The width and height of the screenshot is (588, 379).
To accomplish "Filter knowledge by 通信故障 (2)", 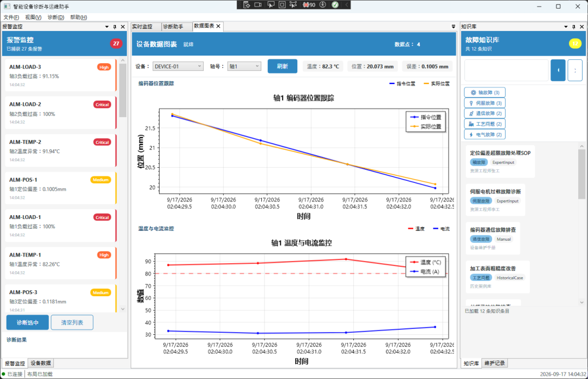I will pyautogui.click(x=485, y=113).
